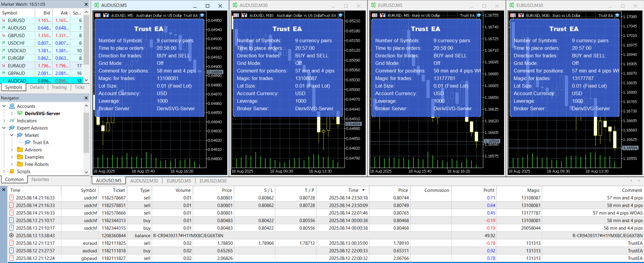Click the red down arrow next to EURUSD

pyautogui.click(x=4, y=20)
